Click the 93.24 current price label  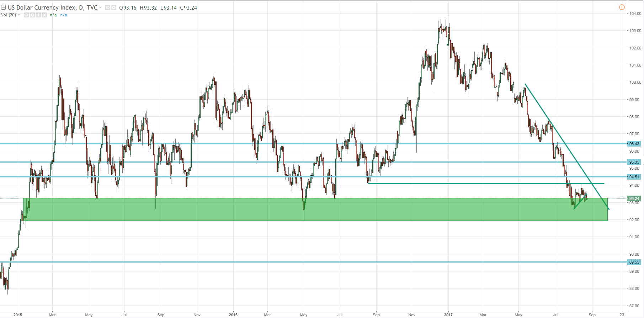pos(634,198)
